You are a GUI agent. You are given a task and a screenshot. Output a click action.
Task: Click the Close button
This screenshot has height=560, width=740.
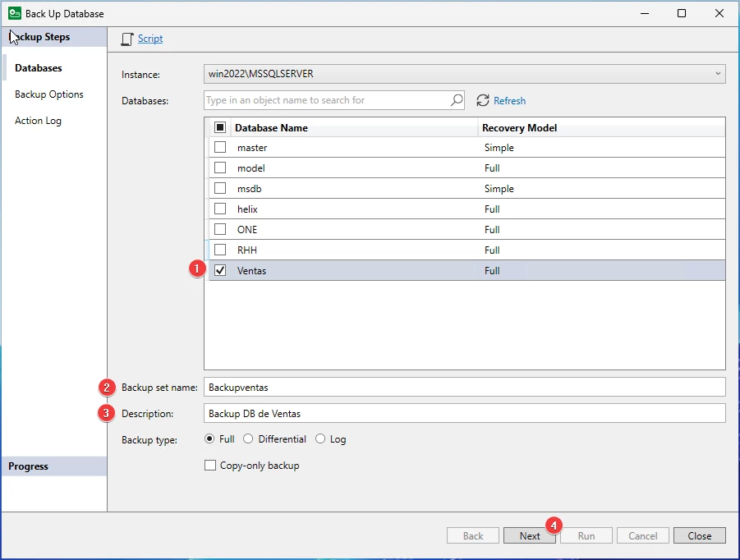tap(700, 536)
